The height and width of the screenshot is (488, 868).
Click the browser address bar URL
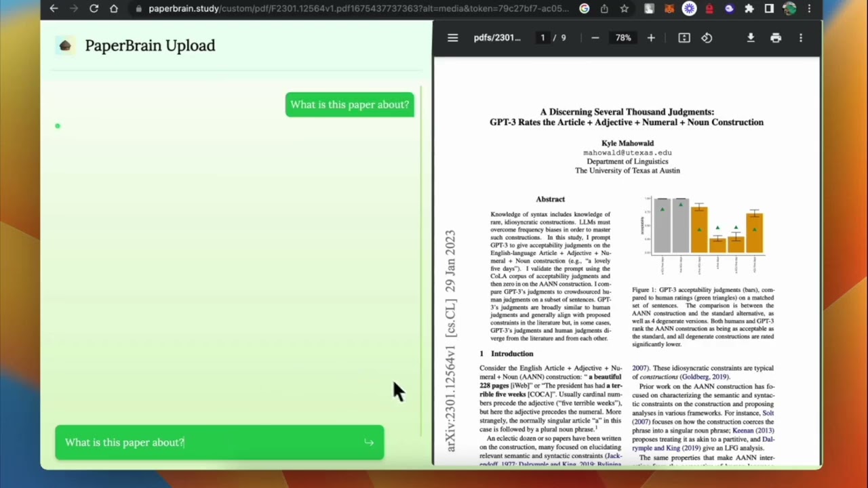[359, 9]
